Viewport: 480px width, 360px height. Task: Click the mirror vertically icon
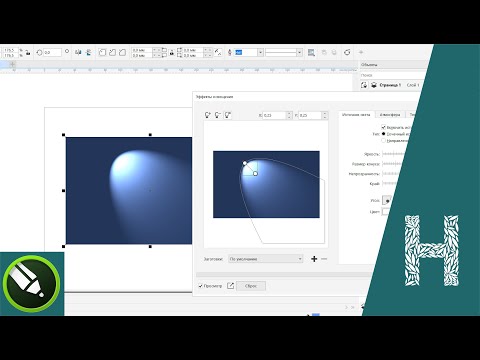(x=89, y=52)
